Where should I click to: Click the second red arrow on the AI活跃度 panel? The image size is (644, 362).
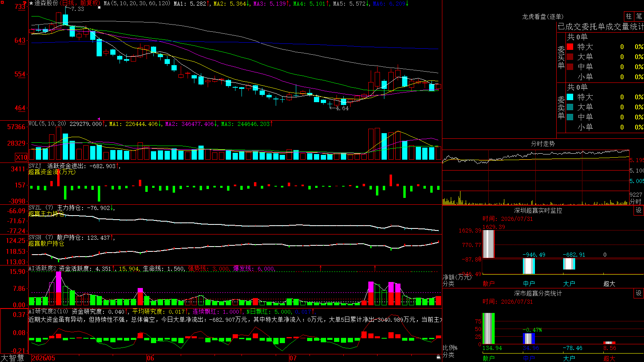375,268
